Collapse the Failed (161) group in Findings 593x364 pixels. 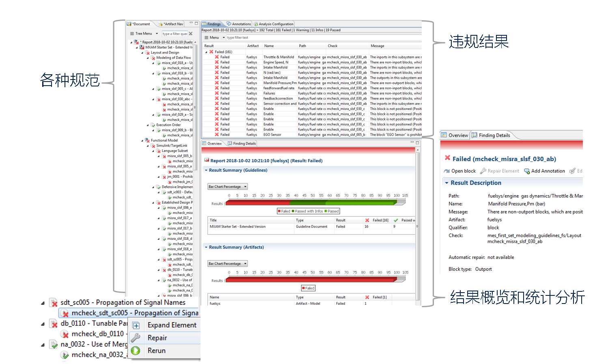pos(206,52)
